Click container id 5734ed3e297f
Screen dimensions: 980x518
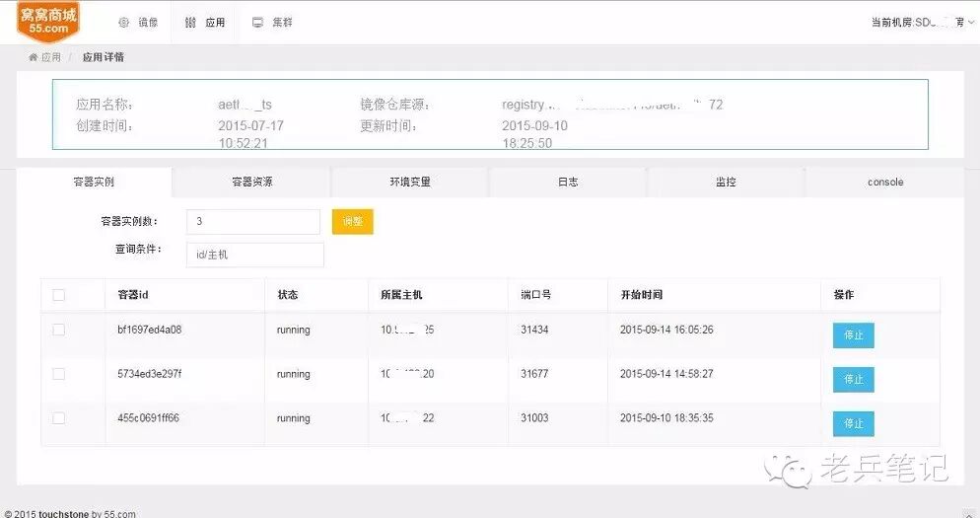150,374
